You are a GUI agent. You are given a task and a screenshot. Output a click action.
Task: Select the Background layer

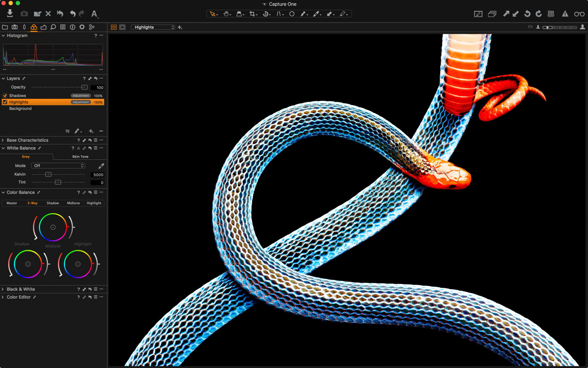20,109
